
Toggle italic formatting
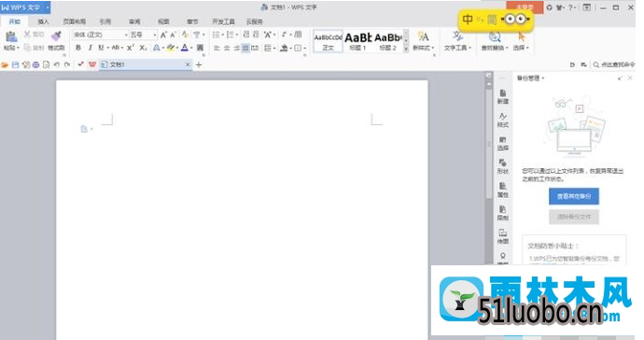coord(90,48)
